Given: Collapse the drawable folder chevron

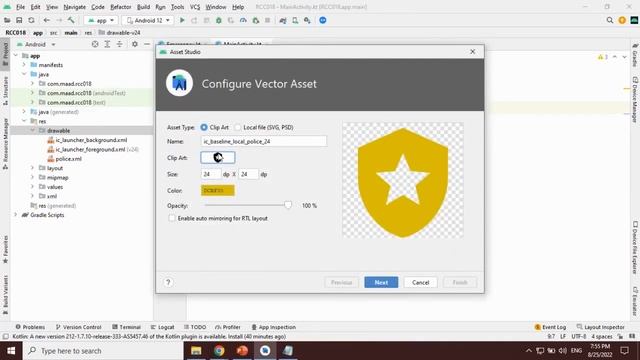Looking at the screenshot, I should click(x=32, y=131).
